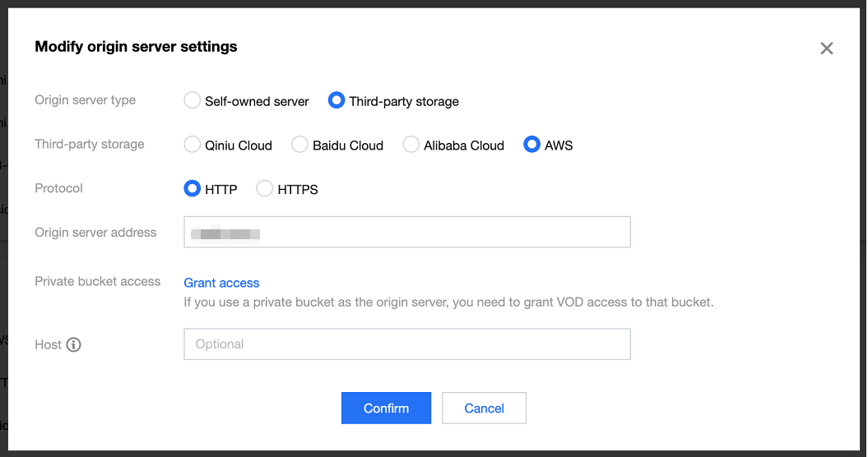
Task: Click the Origin server type label
Action: 85,100
